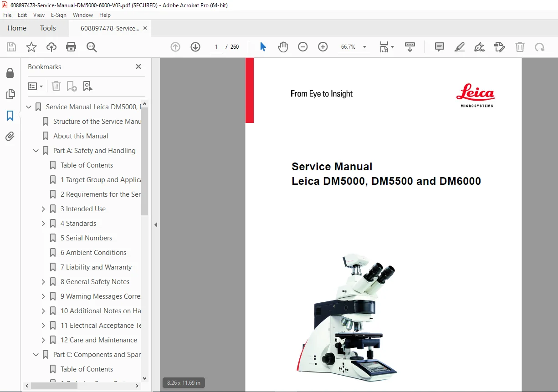Select the Highlight text pen tool

(460, 47)
